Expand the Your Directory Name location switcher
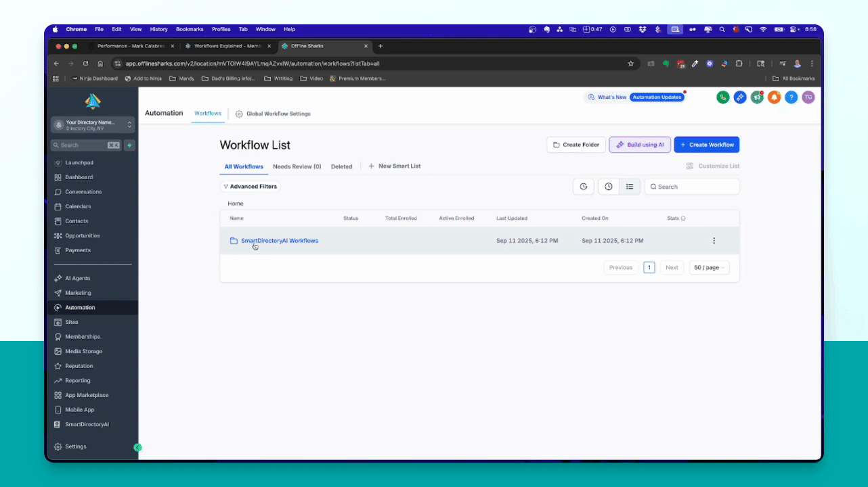This screenshot has width=868, height=487. [x=93, y=125]
